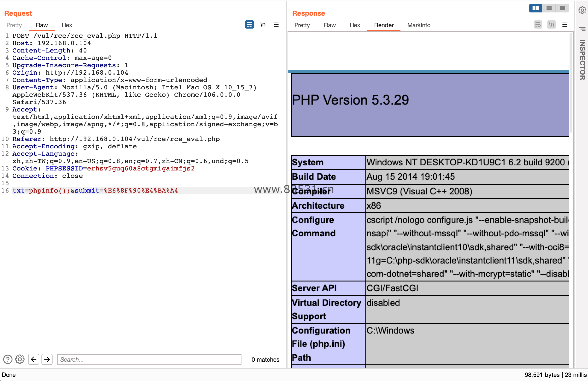Open search settings gear at bottom
Viewport: 588px width, 381px height.
tap(20, 359)
